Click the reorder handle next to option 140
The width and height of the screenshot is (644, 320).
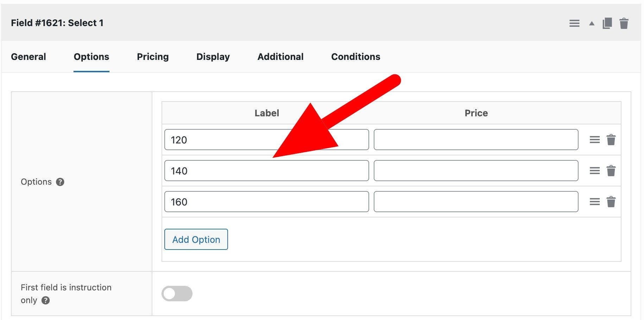595,171
